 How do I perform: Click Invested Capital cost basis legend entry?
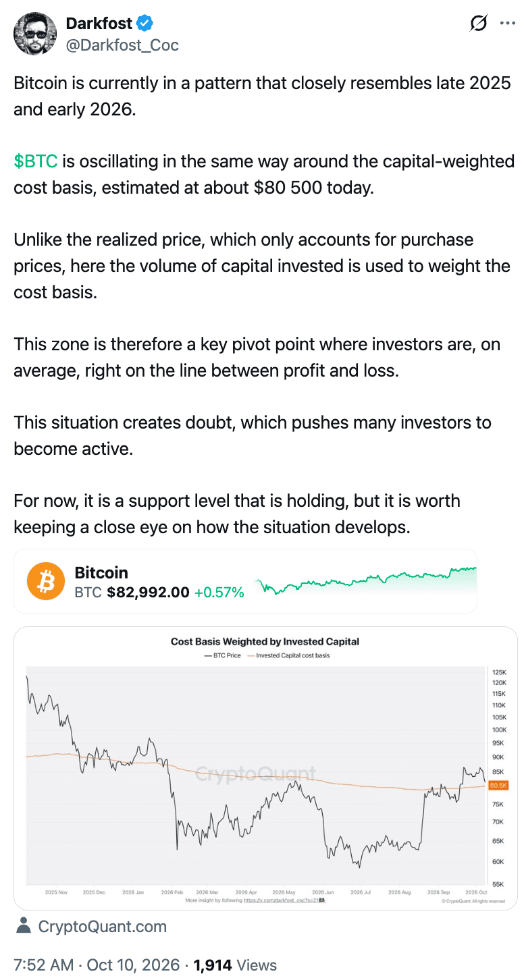click(x=288, y=655)
